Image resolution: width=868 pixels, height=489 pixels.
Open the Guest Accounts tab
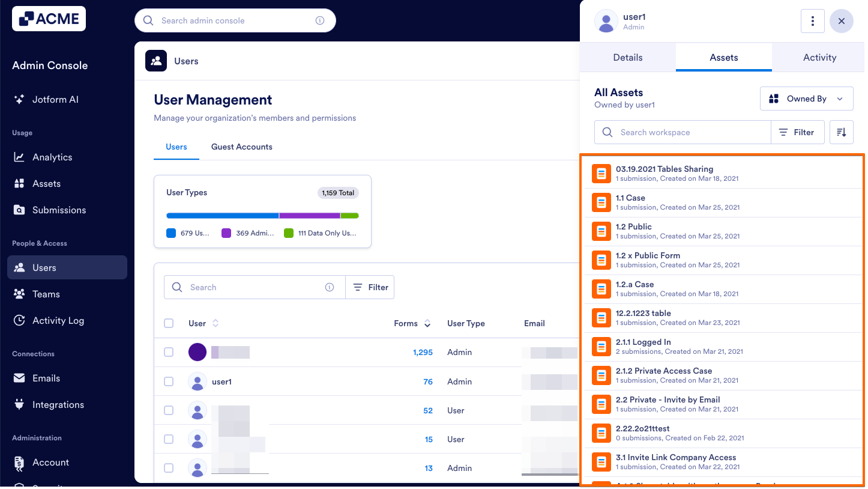pos(241,147)
